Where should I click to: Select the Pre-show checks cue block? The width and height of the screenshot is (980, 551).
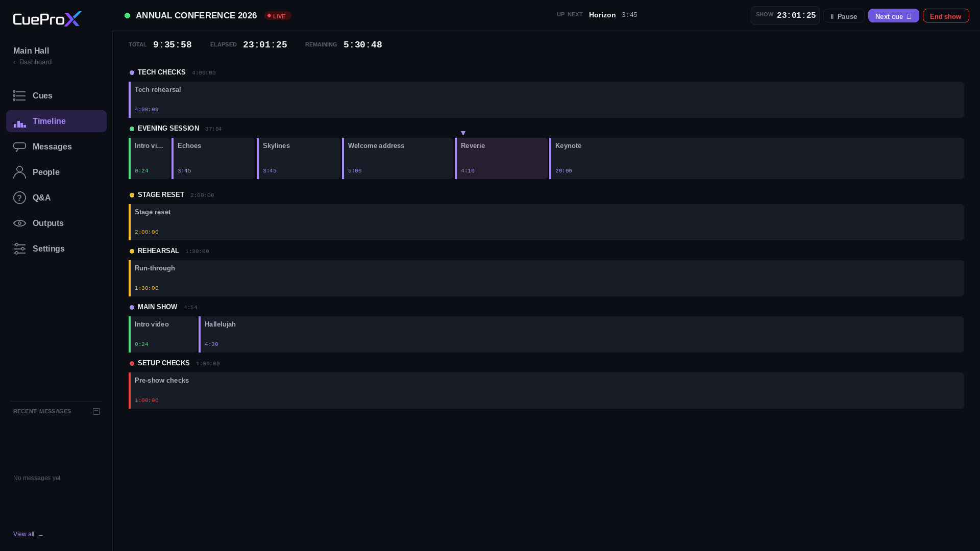546,391
